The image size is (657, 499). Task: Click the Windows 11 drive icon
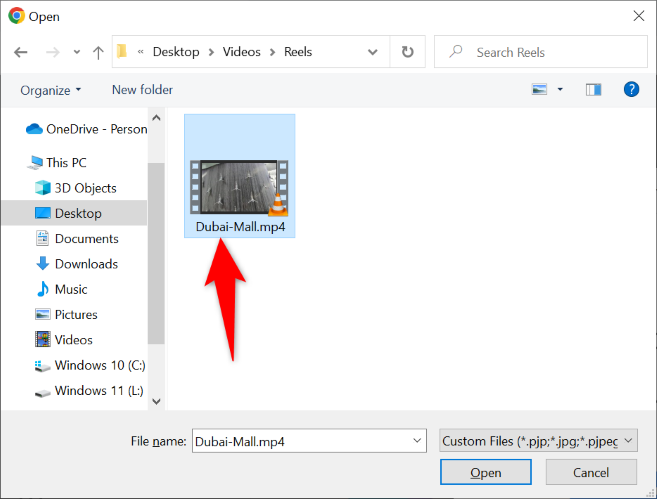click(x=42, y=393)
